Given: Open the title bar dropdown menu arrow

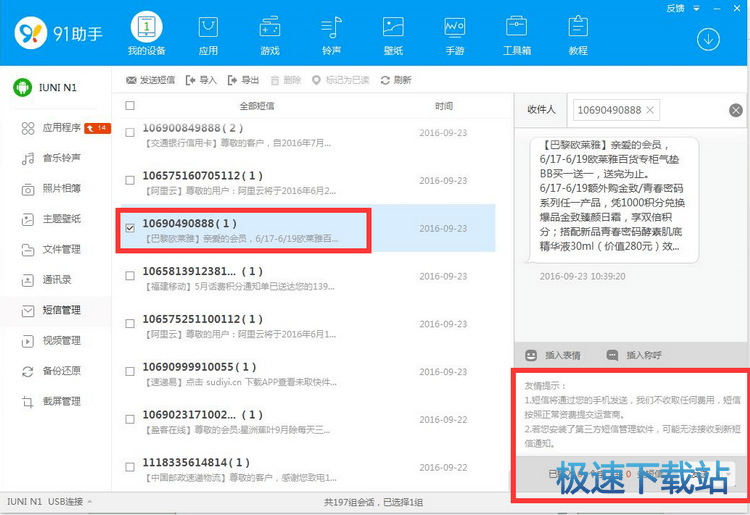Looking at the screenshot, I should [697, 8].
